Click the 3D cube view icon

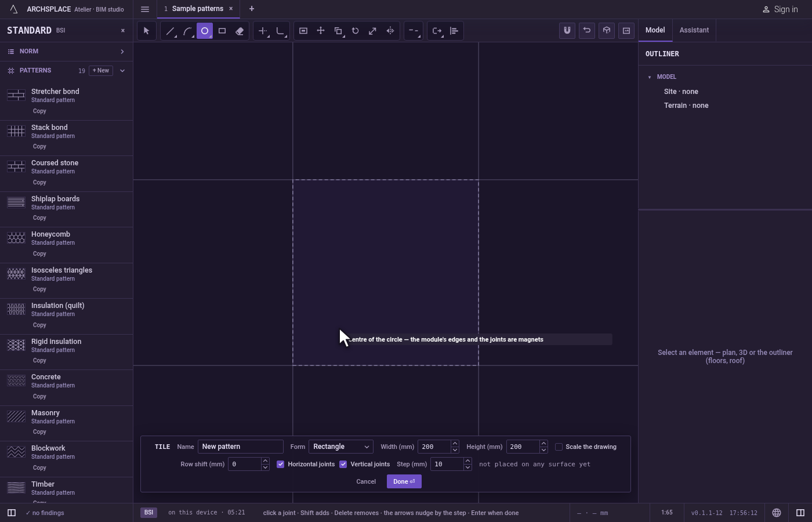pyautogui.click(x=607, y=31)
